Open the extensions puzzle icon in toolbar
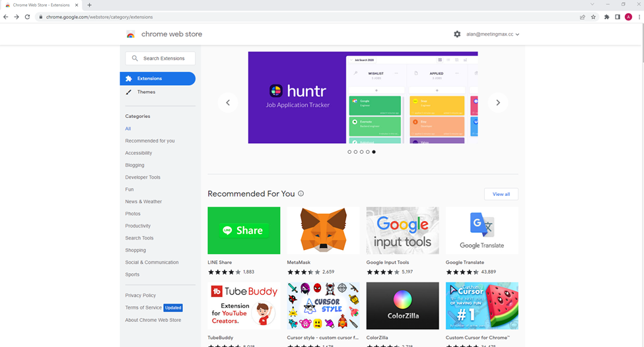644x347 pixels. 606,16
